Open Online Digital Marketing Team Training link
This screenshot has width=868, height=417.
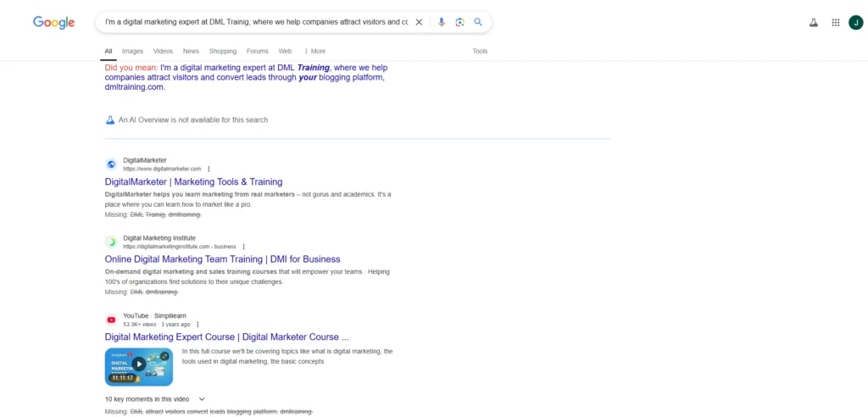222,259
